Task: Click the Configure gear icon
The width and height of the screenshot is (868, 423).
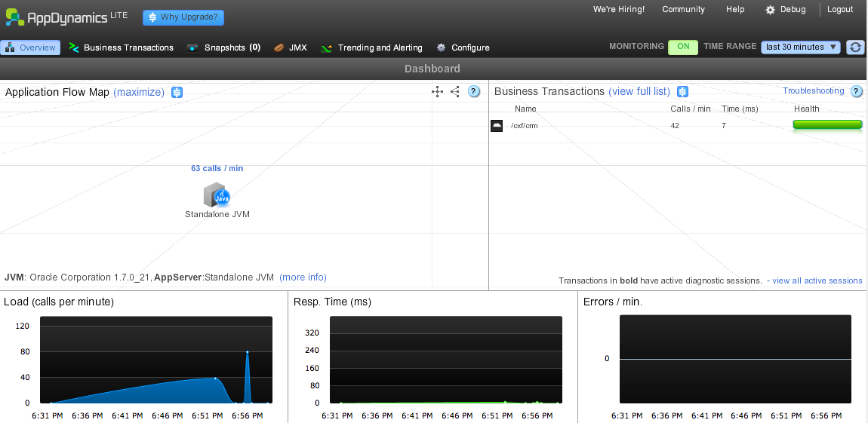Action: coord(442,48)
